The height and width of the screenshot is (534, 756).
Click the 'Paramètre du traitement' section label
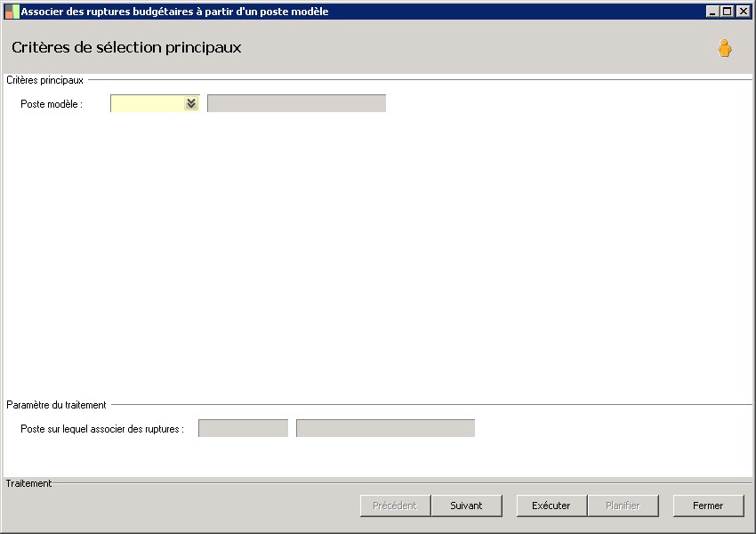point(56,405)
